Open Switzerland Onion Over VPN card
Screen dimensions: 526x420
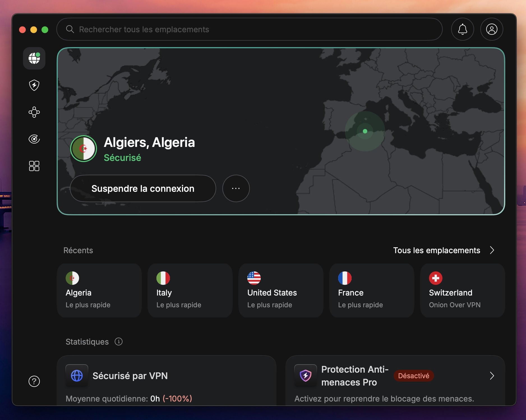coord(462,291)
